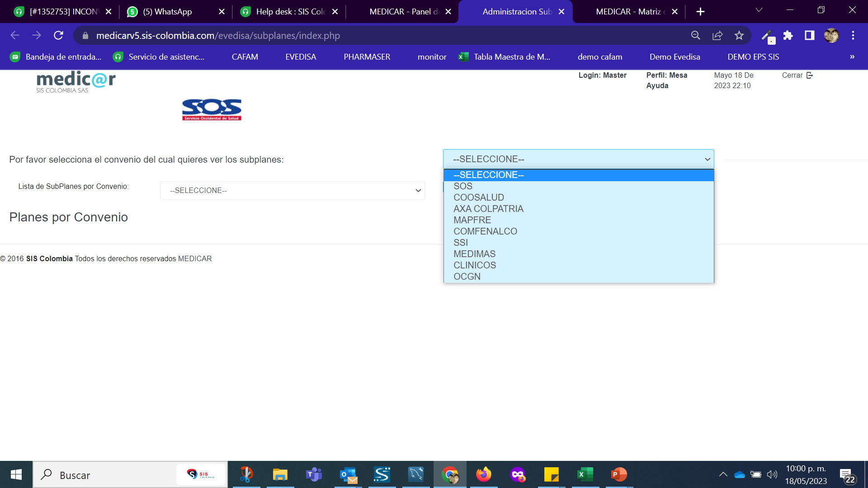868x488 pixels.
Task: Open Firefox from the taskbar
Action: tap(483, 474)
